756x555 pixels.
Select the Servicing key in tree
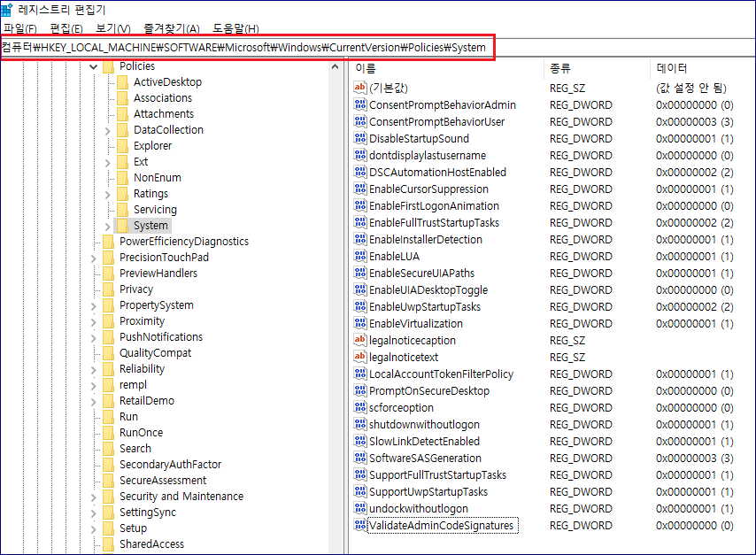point(155,209)
